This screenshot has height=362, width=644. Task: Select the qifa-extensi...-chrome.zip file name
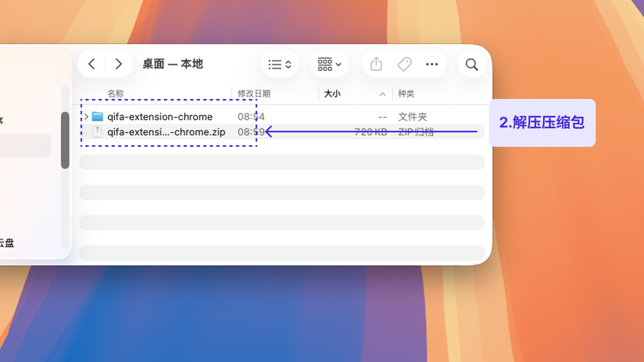pos(166,132)
